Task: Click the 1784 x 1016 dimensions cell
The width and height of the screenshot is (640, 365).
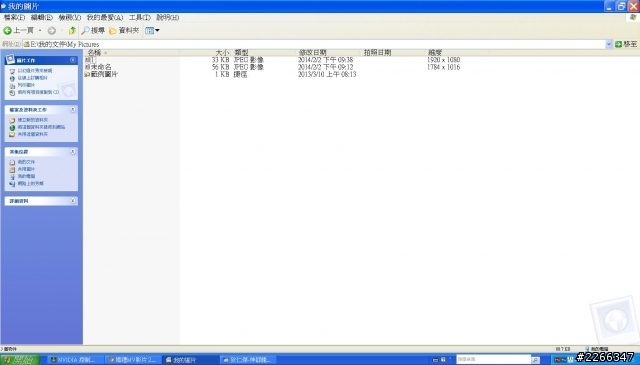Action: click(443, 67)
